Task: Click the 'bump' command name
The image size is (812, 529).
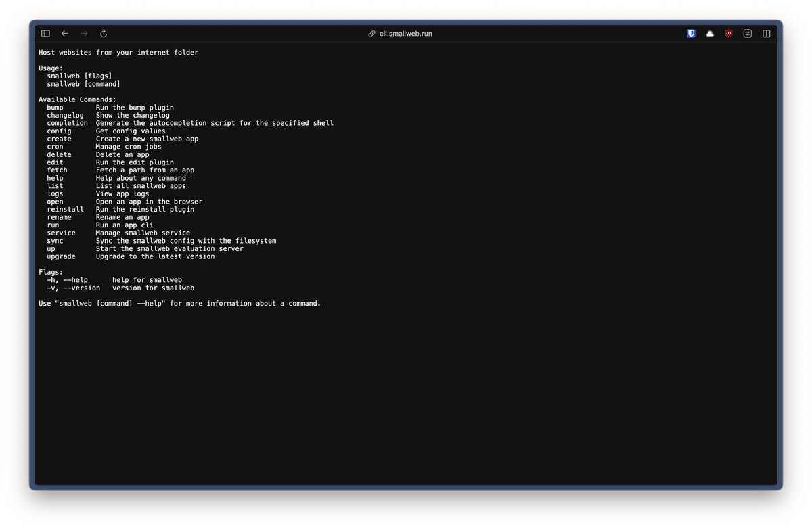Action: [x=55, y=108]
